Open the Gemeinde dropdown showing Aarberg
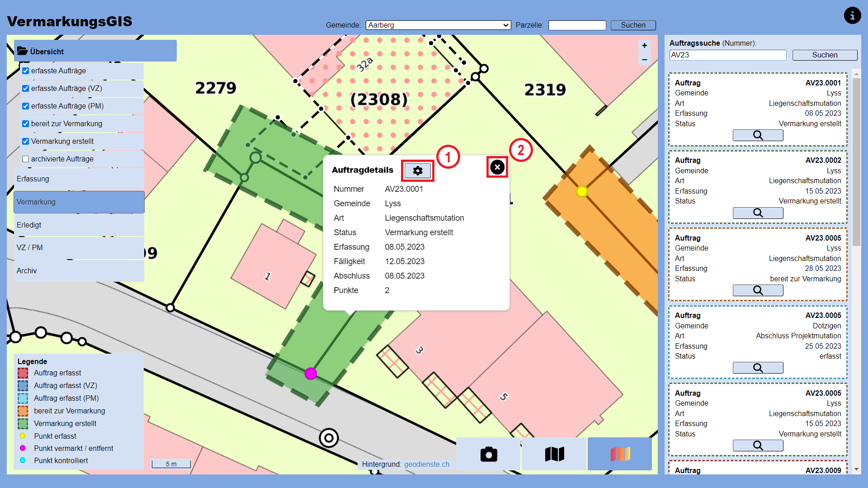Viewport: 868px width, 488px height. pos(438,25)
